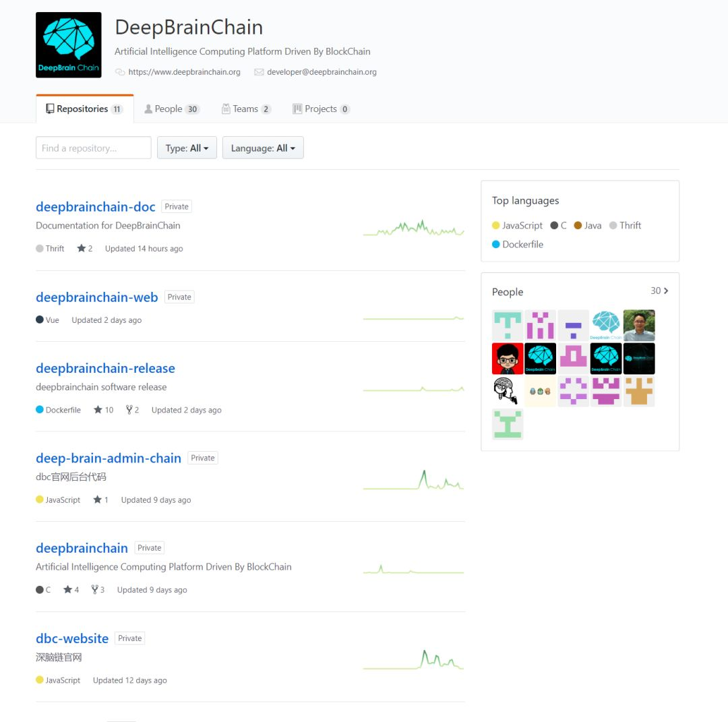Switch to the Teams tab
This screenshot has width=728, height=722.
tap(246, 109)
